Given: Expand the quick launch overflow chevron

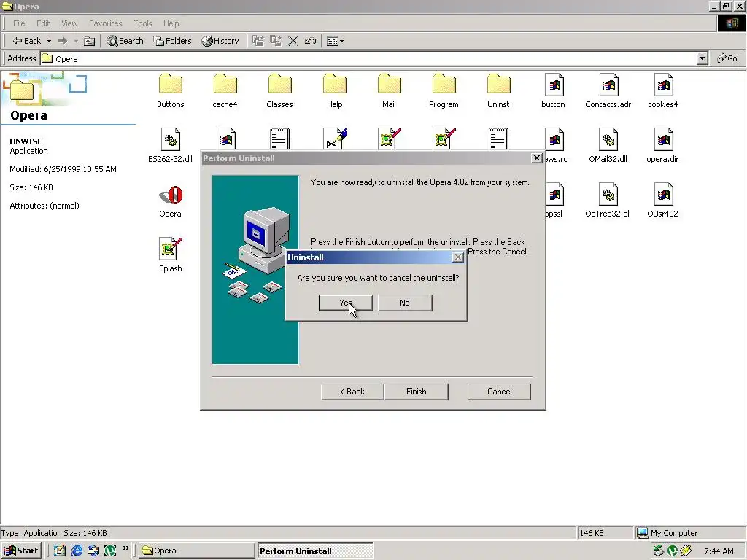Looking at the screenshot, I should point(125,548).
